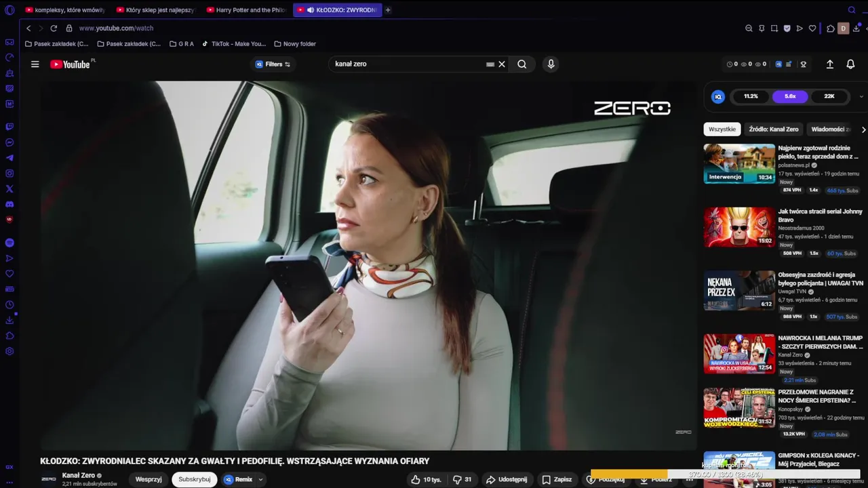Open Telegram in the browser sidebar
This screenshot has height=488, width=868.
point(9,158)
